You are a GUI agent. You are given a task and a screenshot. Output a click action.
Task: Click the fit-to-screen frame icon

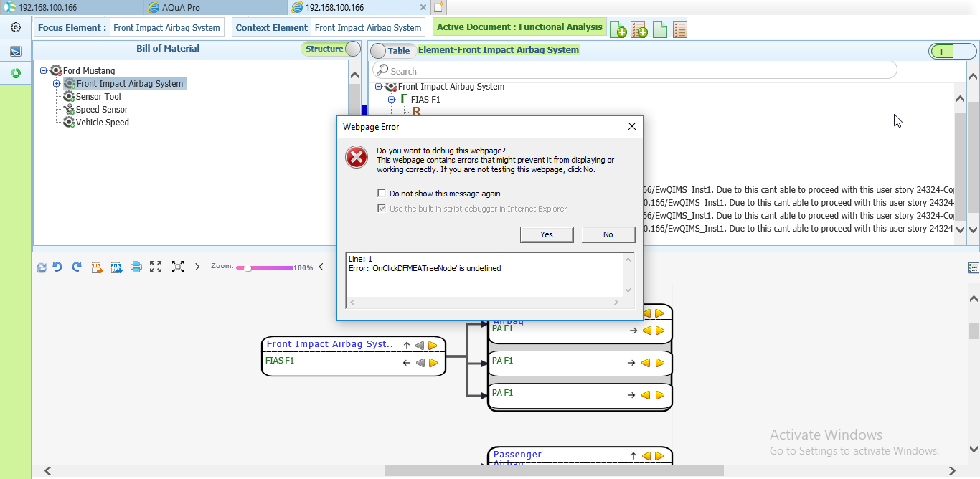pyautogui.click(x=178, y=267)
